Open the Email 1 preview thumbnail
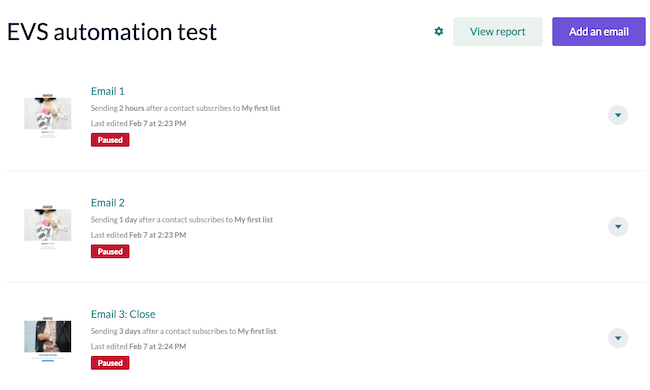The image size is (650, 390). 48,116
